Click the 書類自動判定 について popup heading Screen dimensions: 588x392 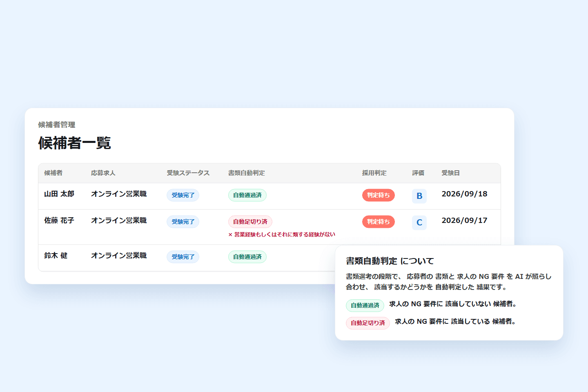[390, 261]
